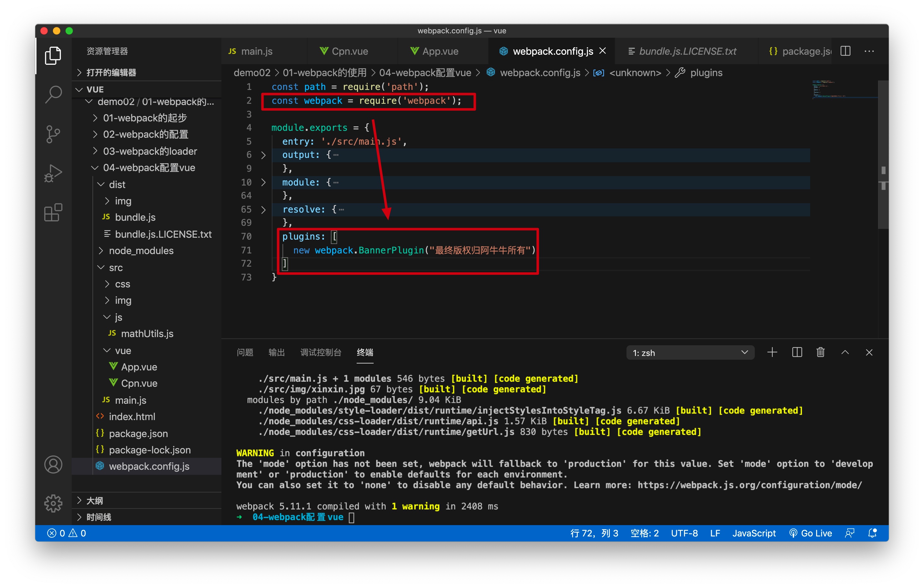Switch to the 问题 panel tab
The image size is (924, 588).
pos(245,352)
